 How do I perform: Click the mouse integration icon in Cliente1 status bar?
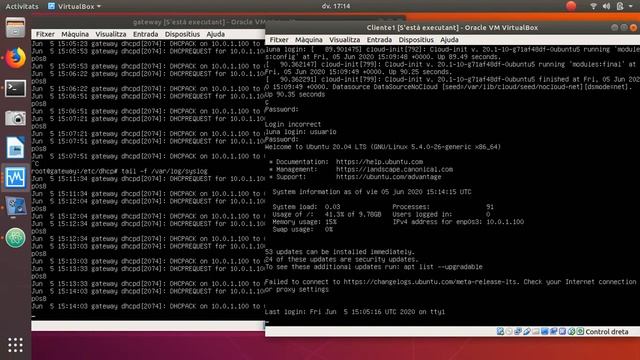pos(571,331)
